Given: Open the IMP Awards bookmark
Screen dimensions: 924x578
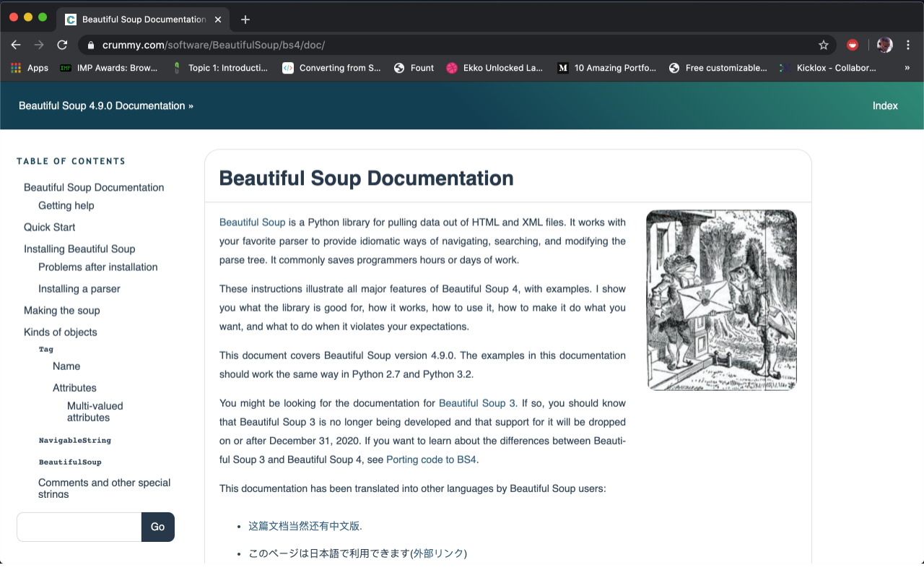Looking at the screenshot, I should (108, 68).
